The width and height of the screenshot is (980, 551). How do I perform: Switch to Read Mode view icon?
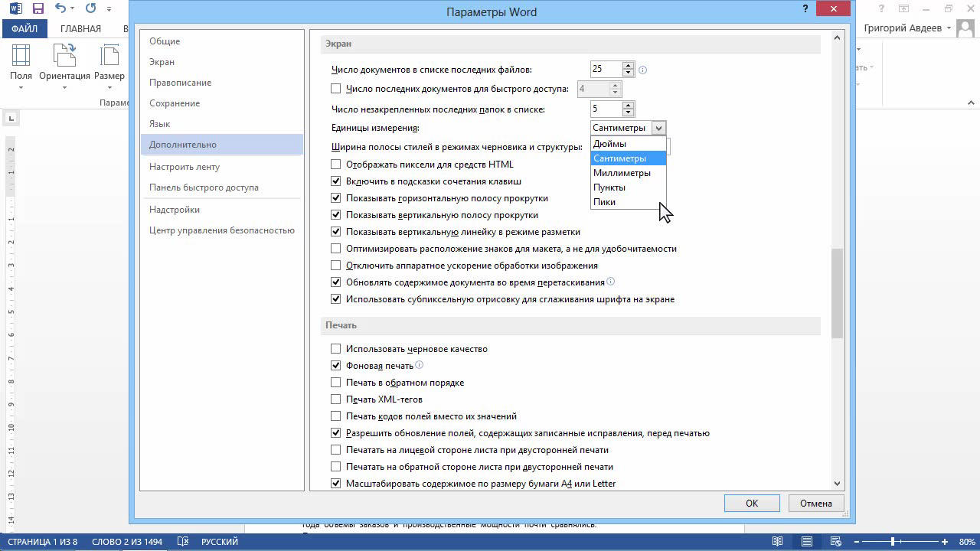coord(778,541)
